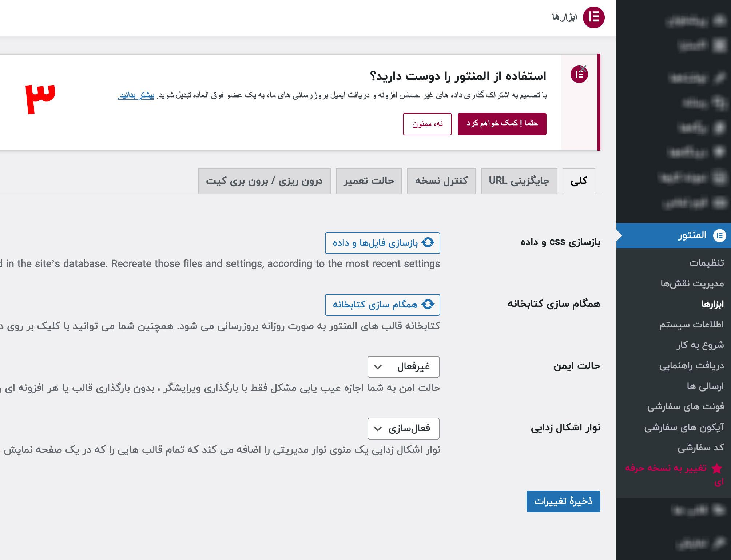731x560 pixels.
Task: Click the 'ابزارها' page title text
Action: [564, 17]
